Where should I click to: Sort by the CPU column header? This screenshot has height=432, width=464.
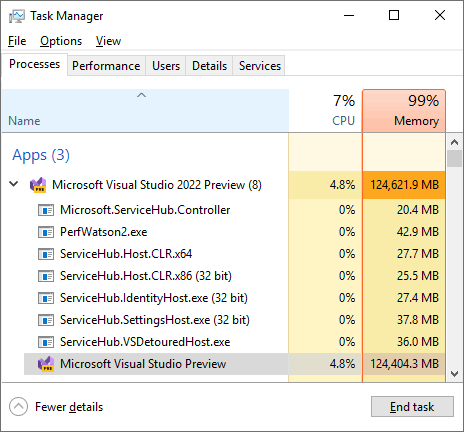(x=325, y=111)
